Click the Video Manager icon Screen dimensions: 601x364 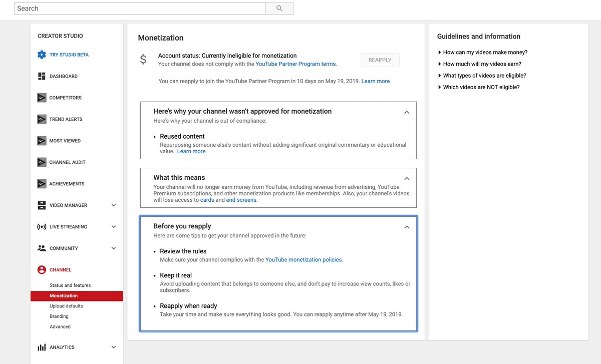[42, 205]
